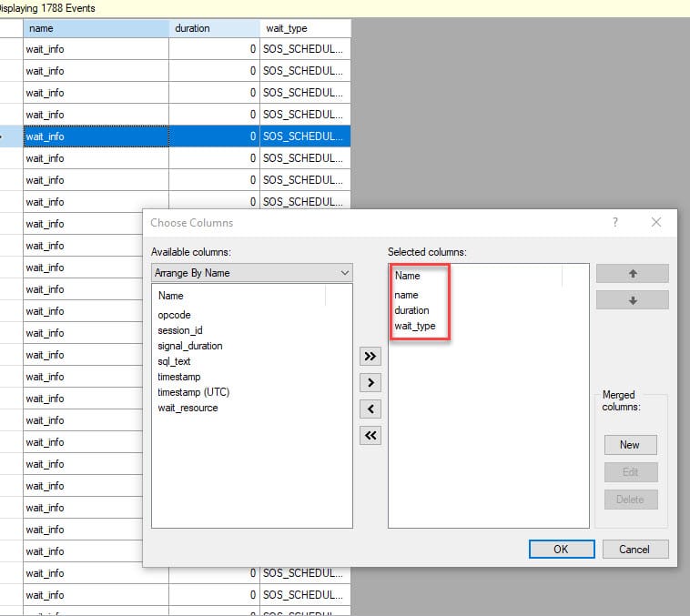Sort by the name column header in grid
Viewport: 690px width, 616px height.
[96, 28]
